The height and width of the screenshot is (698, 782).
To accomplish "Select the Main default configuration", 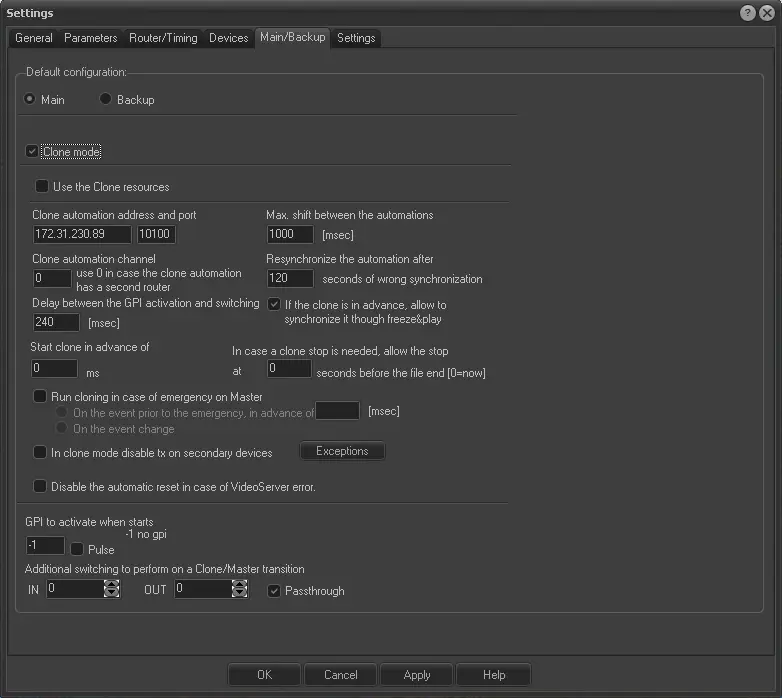I will point(30,100).
